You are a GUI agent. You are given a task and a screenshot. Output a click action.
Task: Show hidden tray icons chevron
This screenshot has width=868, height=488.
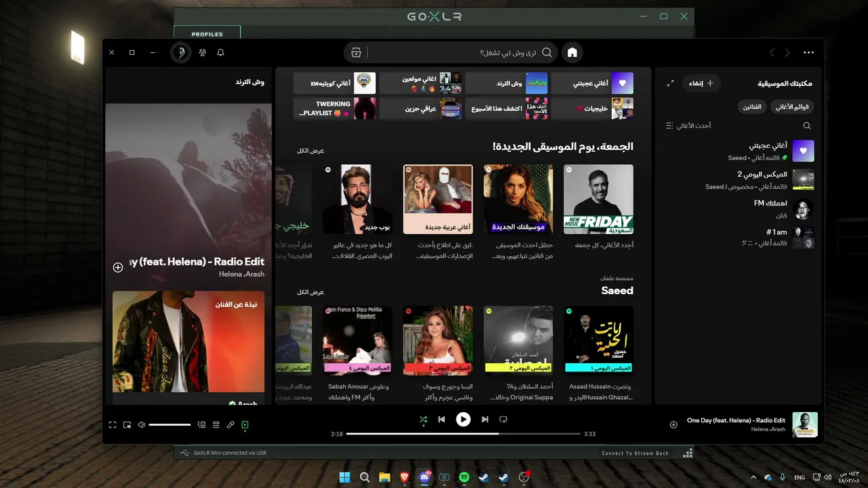[753, 477]
